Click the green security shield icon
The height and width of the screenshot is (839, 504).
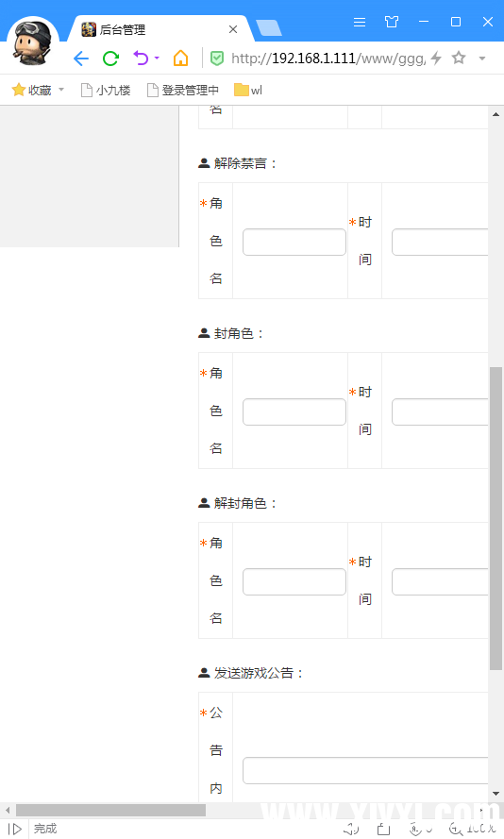[x=217, y=59]
